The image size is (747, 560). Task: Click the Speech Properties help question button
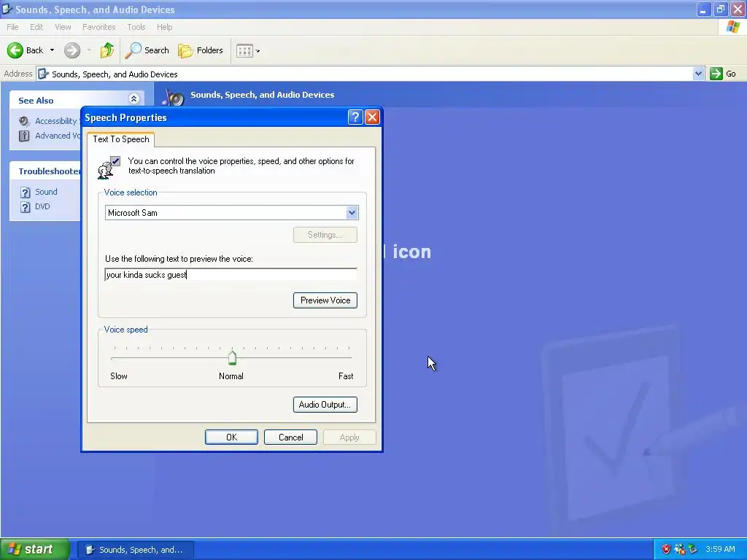click(355, 117)
